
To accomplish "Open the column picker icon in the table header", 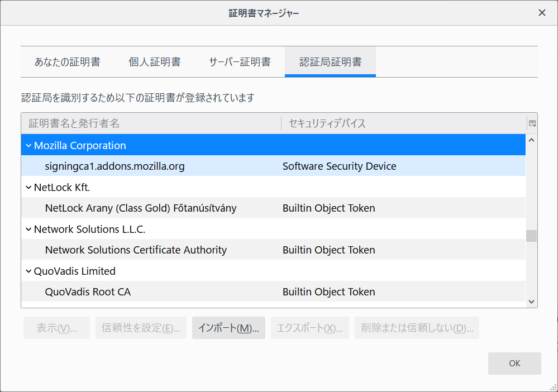I will tap(532, 123).
